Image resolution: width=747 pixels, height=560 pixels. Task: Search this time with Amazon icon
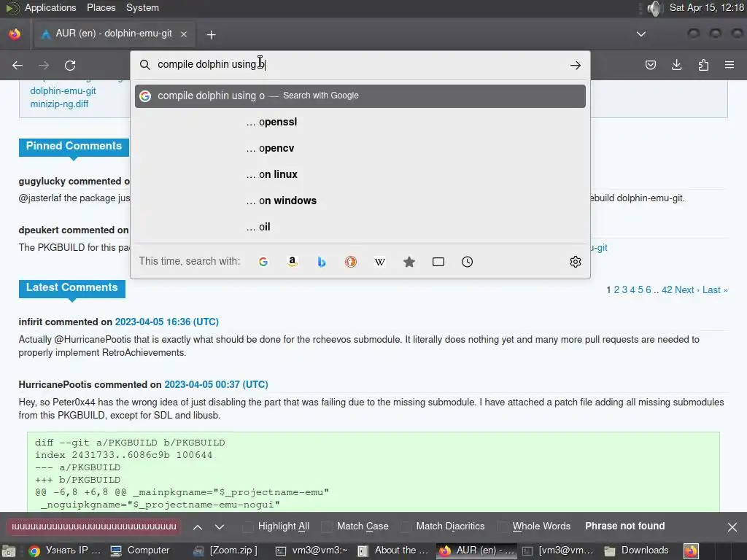pyautogui.click(x=293, y=262)
